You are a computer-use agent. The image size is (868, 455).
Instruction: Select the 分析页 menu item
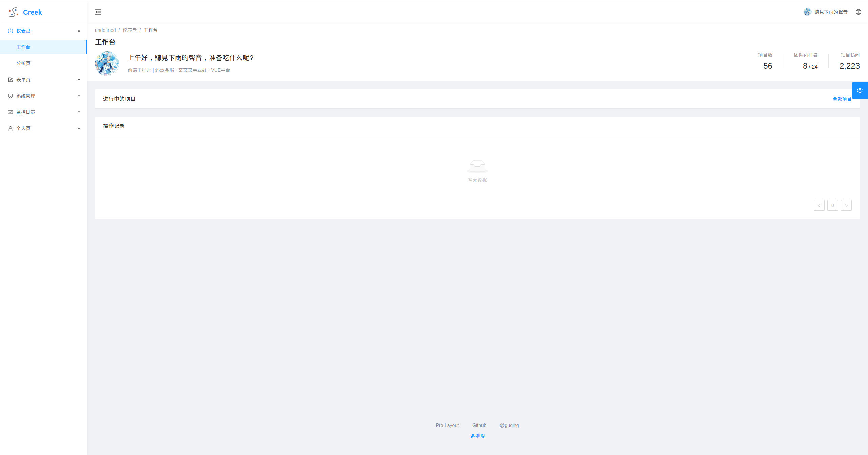pyautogui.click(x=23, y=63)
